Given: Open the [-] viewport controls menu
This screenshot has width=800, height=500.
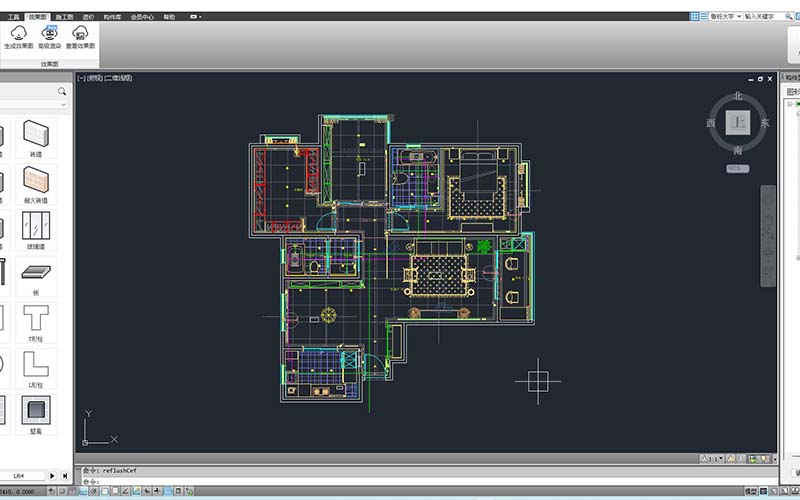Looking at the screenshot, I should pyautogui.click(x=81, y=78).
